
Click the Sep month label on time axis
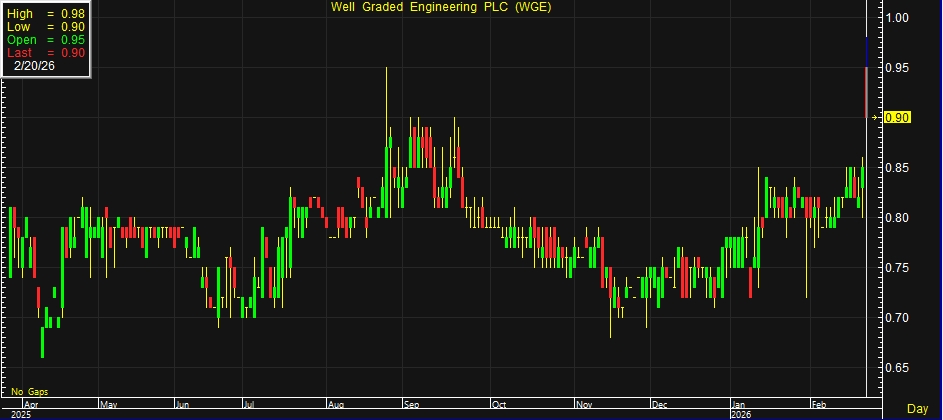(x=413, y=405)
